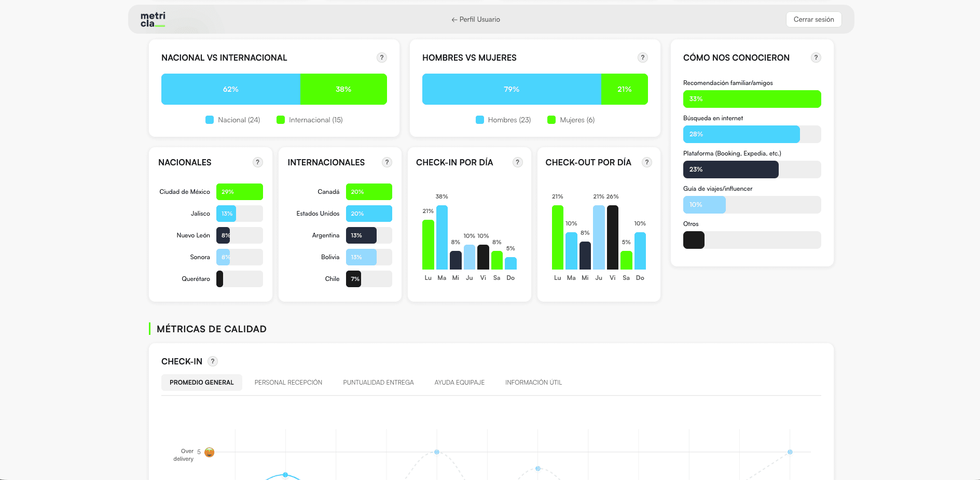Open help for Cómo Nos Conocieron panel
Screen dimensions: 980x480
point(816,58)
